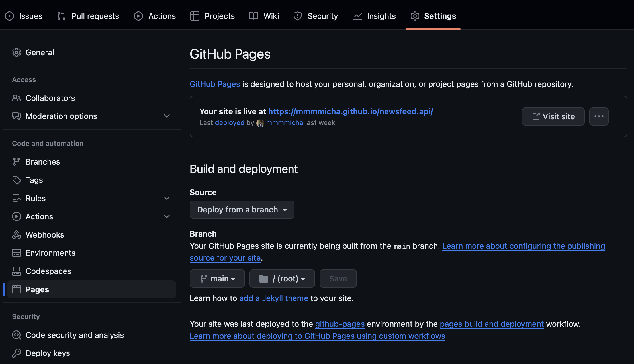Click the sidebar Actions play icon
634x364 pixels.
coord(17,216)
